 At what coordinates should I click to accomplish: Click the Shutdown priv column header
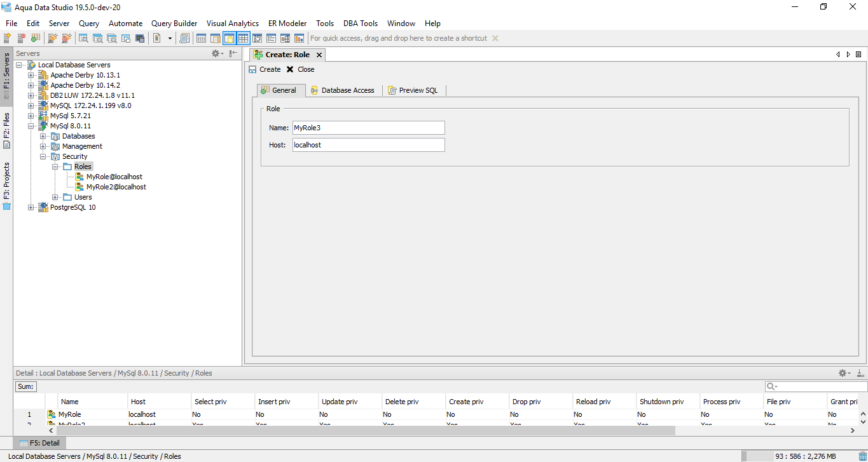pyautogui.click(x=668, y=402)
